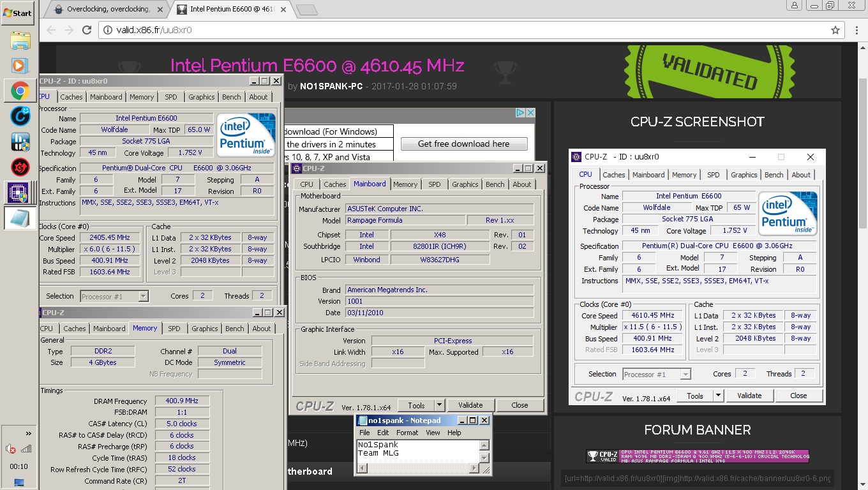Viewport: 868px width, 490px height.
Task: Open Caches tab in top-left CPU-Z window
Action: pyautogui.click(x=71, y=97)
